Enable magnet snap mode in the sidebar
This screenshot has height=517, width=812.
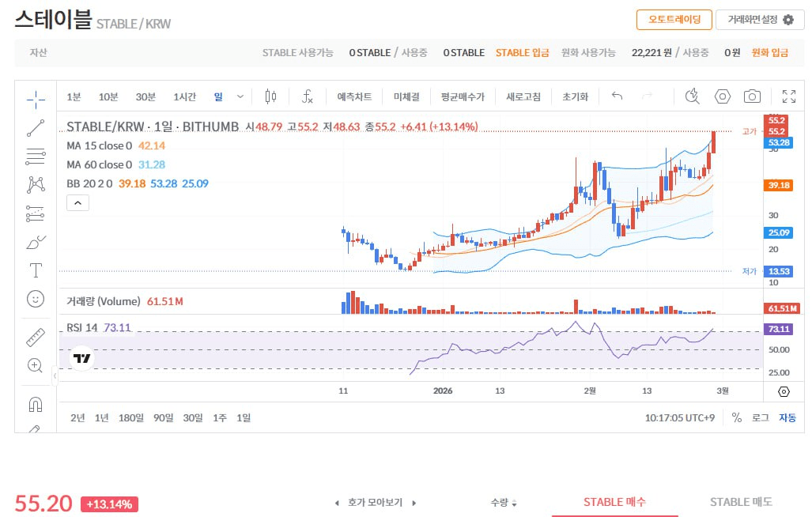[35, 405]
